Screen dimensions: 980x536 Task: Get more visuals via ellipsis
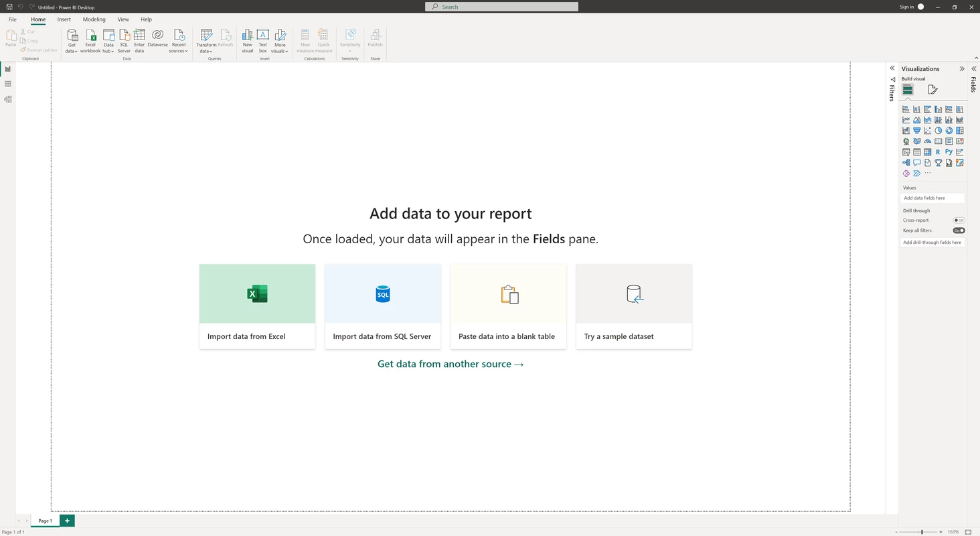click(927, 174)
